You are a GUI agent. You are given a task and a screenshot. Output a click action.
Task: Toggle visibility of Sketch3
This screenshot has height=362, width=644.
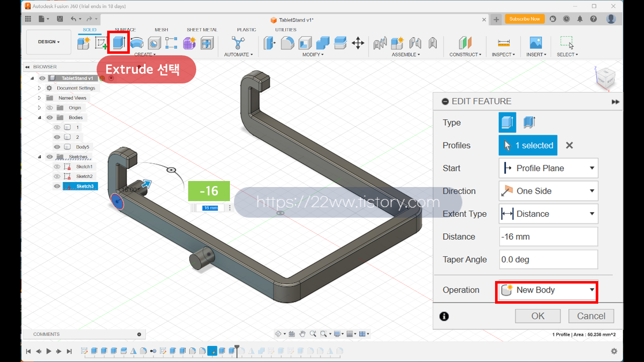pyautogui.click(x=57, y=186)
